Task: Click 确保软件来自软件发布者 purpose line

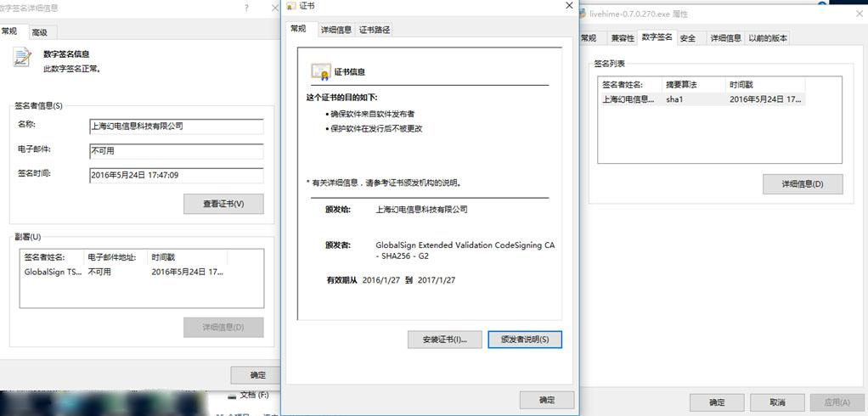Action: pyautogui.click(x=373, y=114)
